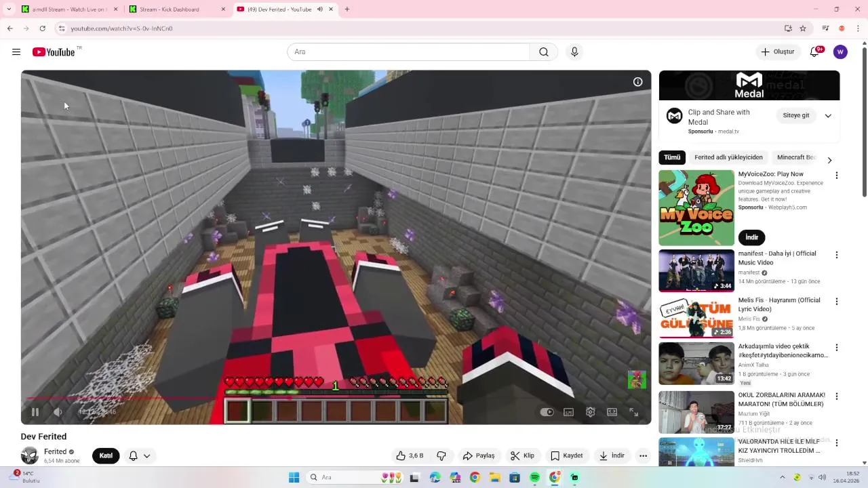
Task: Select the Minecraft chip
Action: pos(795,157)
